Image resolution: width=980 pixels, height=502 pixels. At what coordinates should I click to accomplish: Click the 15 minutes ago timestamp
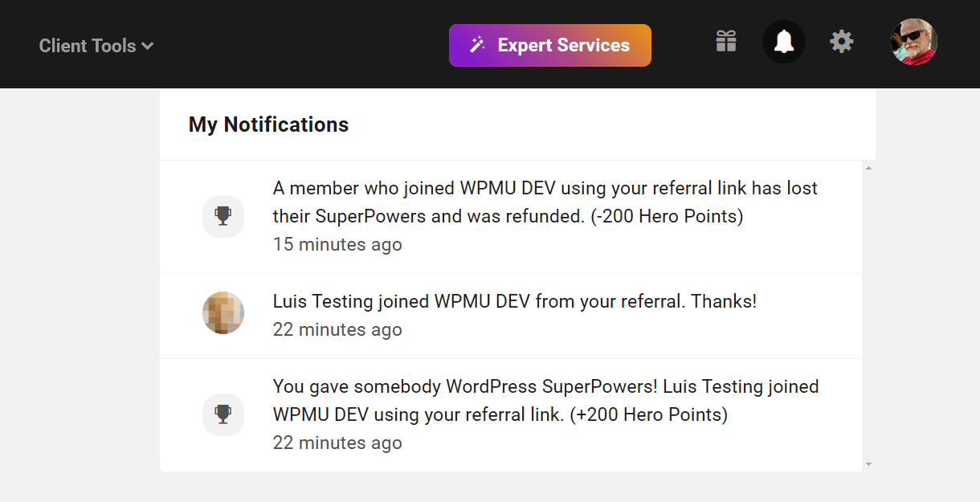point(337,244)
